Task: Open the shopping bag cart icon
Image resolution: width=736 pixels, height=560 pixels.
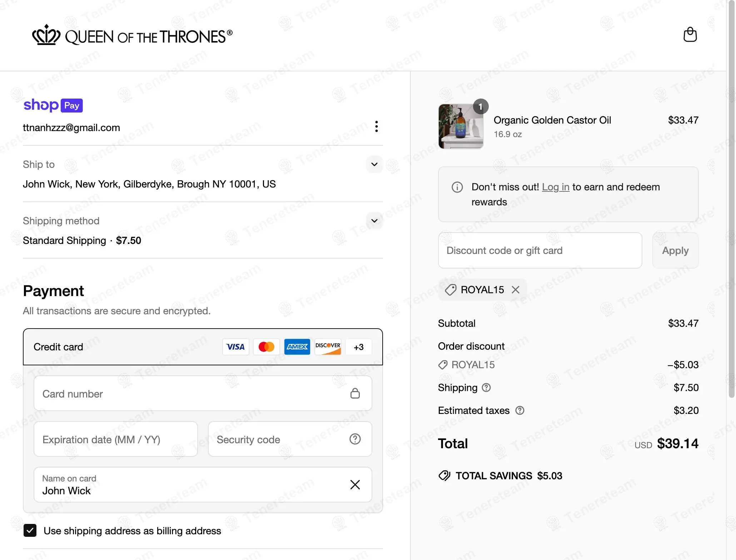Action: tap(690, 35)
